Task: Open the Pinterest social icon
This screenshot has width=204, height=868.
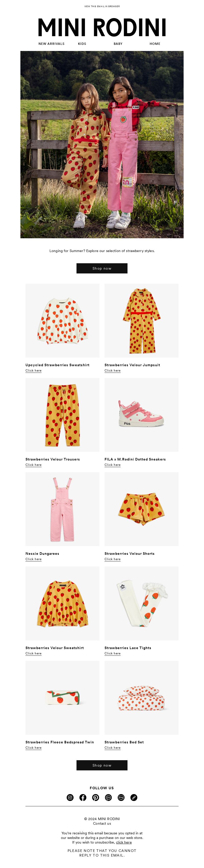Action: (x=96, y=797)
